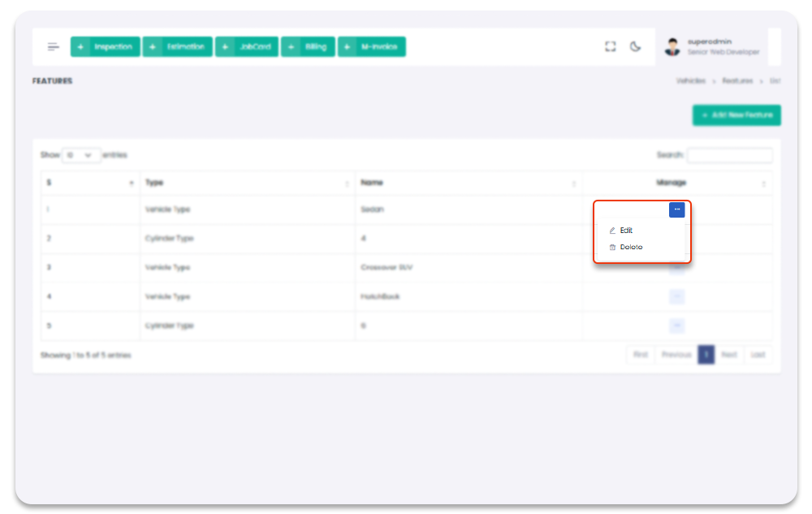Click the plus icon on Billing button
The image size is (812, 514).
[x=292, y=47]
